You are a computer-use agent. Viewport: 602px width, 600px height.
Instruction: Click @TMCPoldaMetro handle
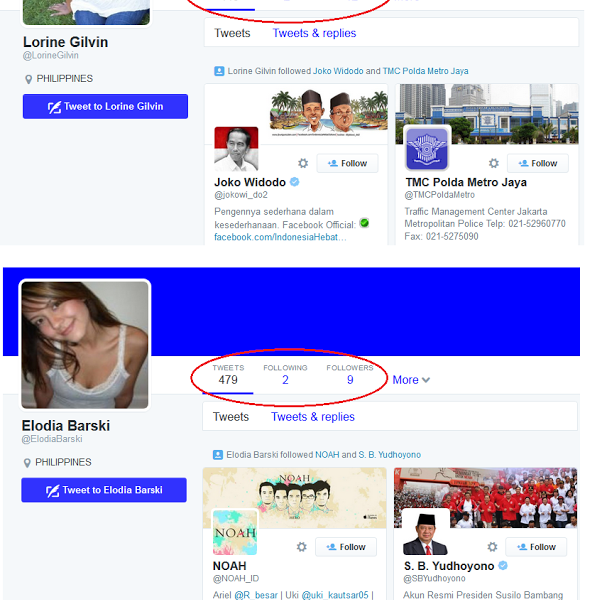pyautogui.click(x=440, y=195)
